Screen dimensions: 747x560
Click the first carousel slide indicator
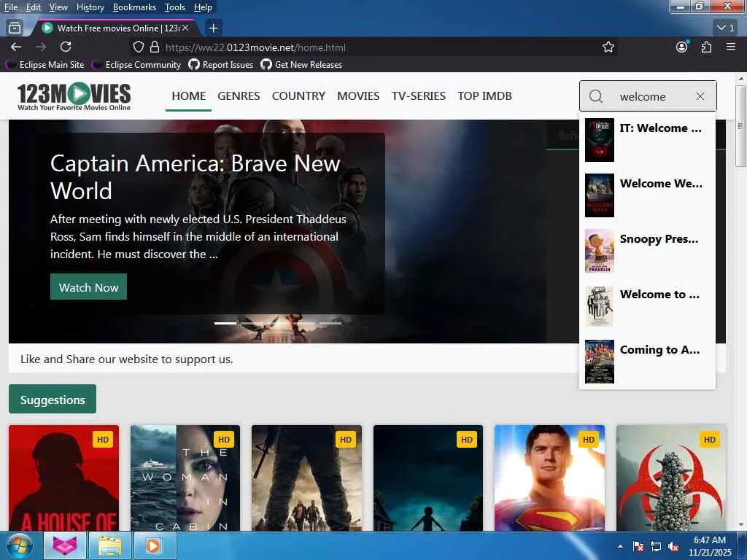[225, 323]
